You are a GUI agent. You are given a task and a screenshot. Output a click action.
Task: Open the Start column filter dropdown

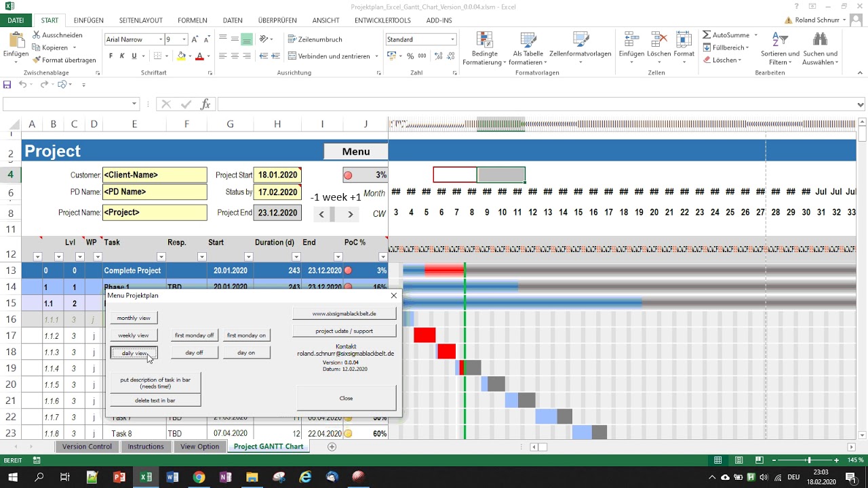click(248, 257)
